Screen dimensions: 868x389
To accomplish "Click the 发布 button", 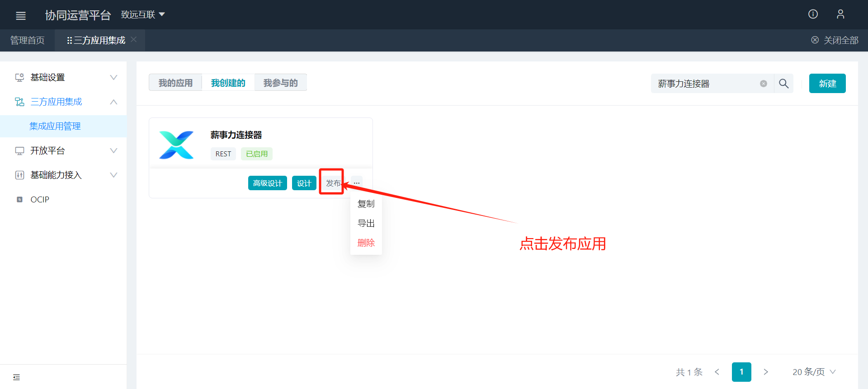I will tap(333, 183).
